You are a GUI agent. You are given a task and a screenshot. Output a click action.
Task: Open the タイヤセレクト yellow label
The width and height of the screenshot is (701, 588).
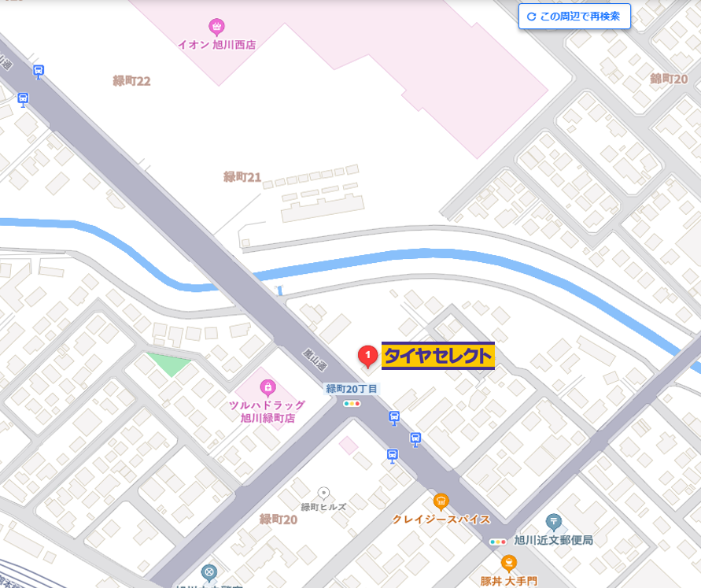pyautogui.click(x=437, y=356)
